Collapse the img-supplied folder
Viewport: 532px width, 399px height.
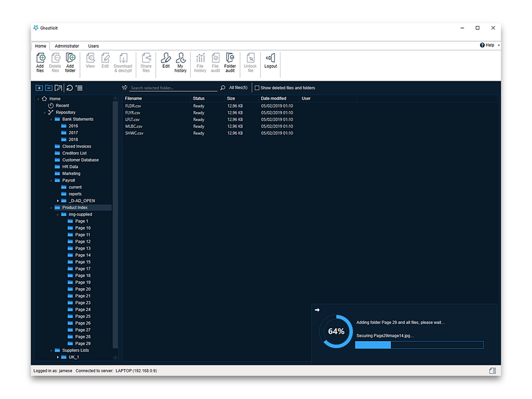(x=58, y=214)
